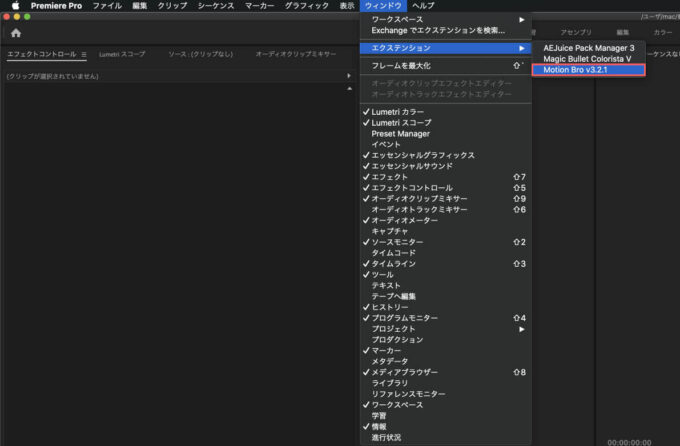The image size is (680, 446).
Task: Show the プロダクション panel
Action: [x=445, y=340]
